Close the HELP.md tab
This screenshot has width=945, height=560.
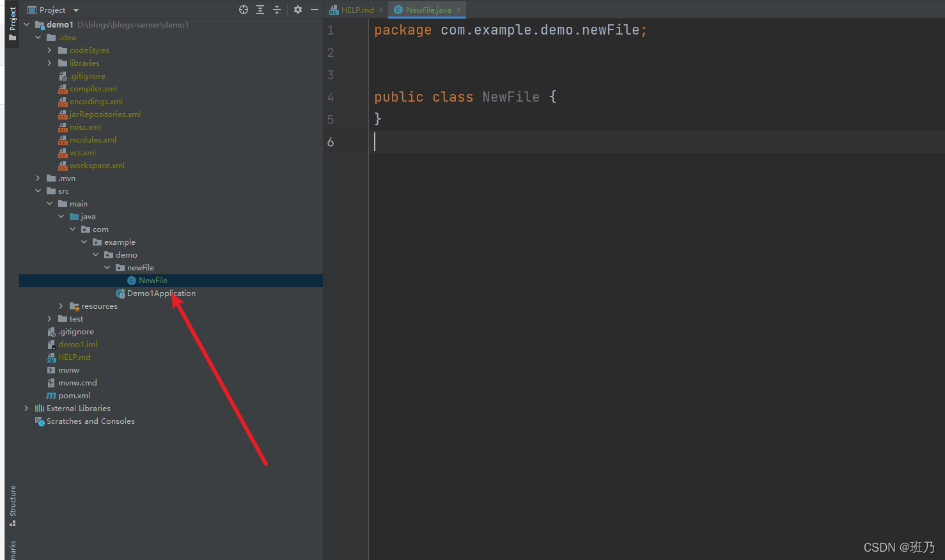381,10
